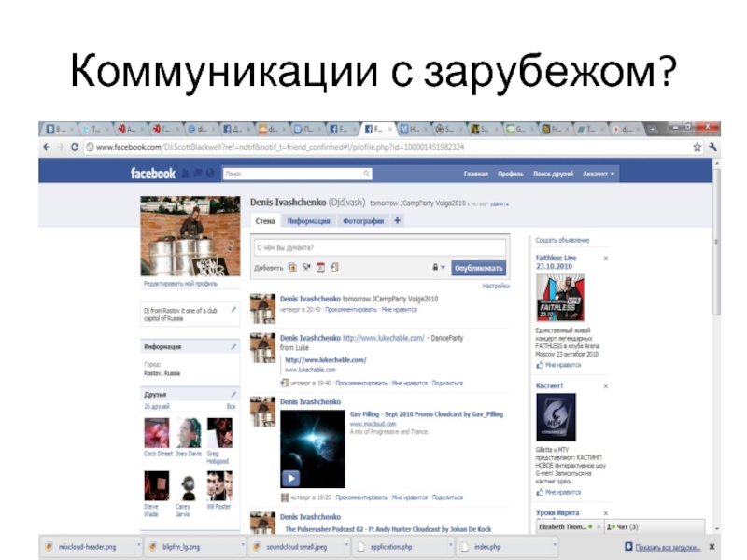
Task: Click the browser forward arrow
Action: point(61,147)
